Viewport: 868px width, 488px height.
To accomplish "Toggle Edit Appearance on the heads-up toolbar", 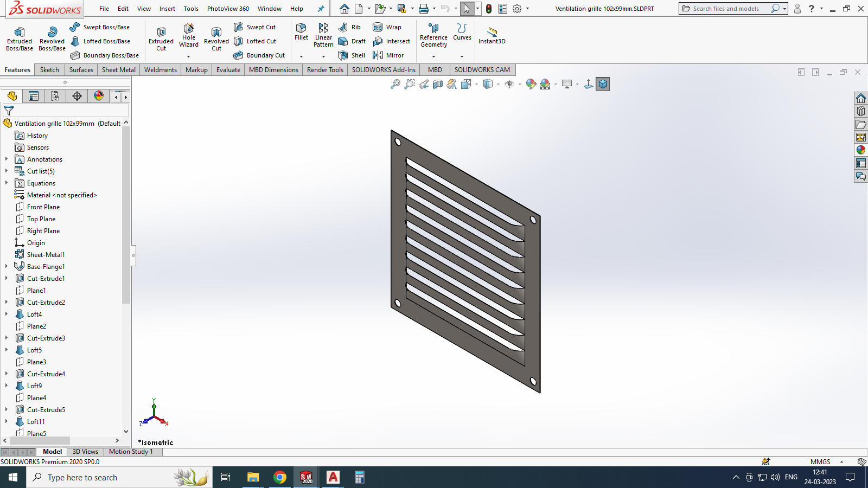I will (530, 84).
